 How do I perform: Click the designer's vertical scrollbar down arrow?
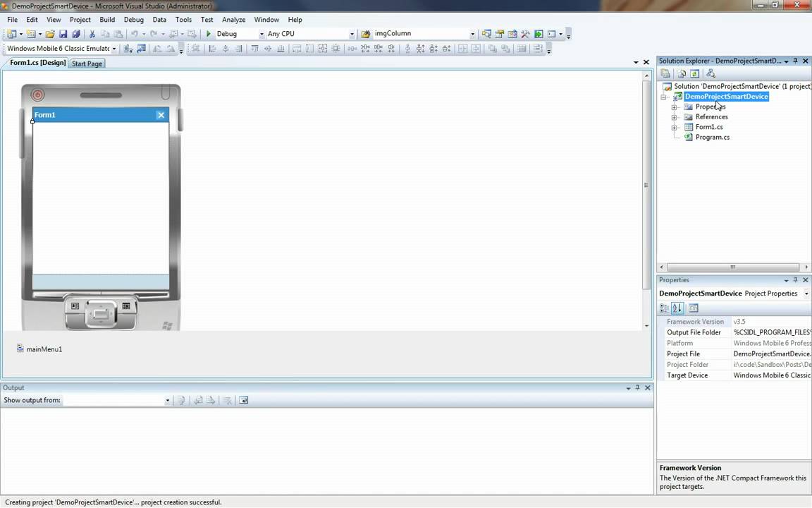(646, 326)
